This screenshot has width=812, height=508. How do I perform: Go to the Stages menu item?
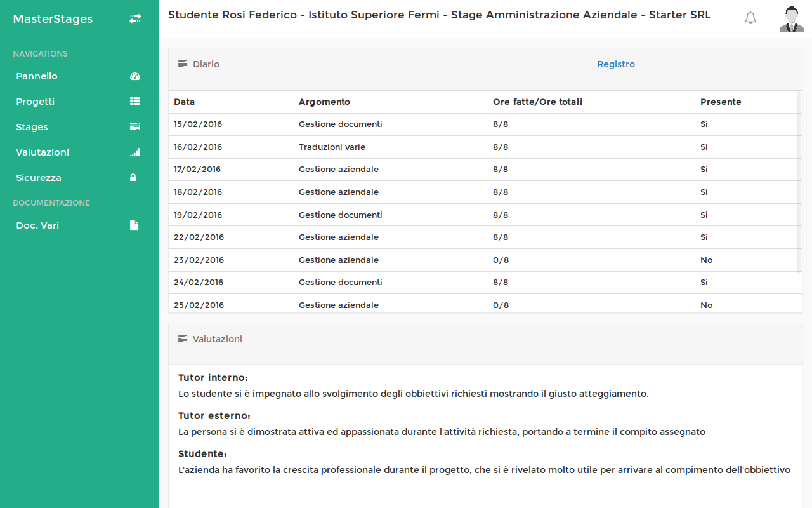[x=32, y=127]
